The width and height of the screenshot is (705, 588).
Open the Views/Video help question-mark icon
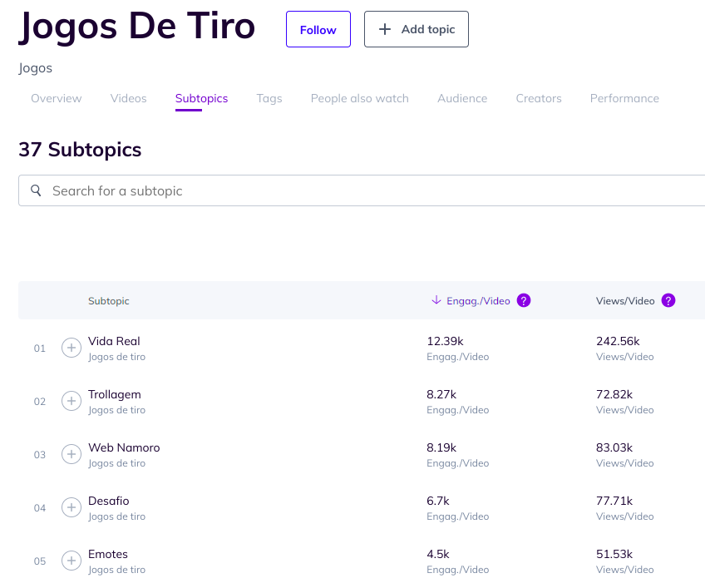[668, 301]
